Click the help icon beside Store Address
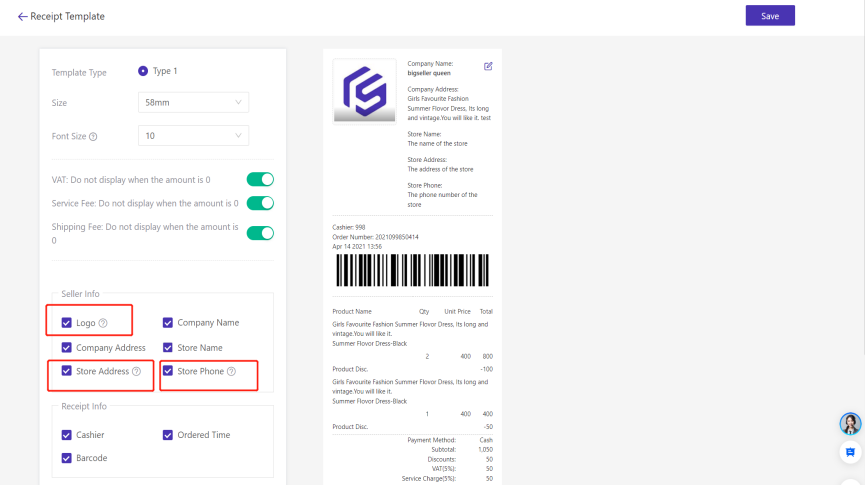Image resolution: width=865 pixels, height=485 pixels. pyautogui.click(x=137, y=372)
